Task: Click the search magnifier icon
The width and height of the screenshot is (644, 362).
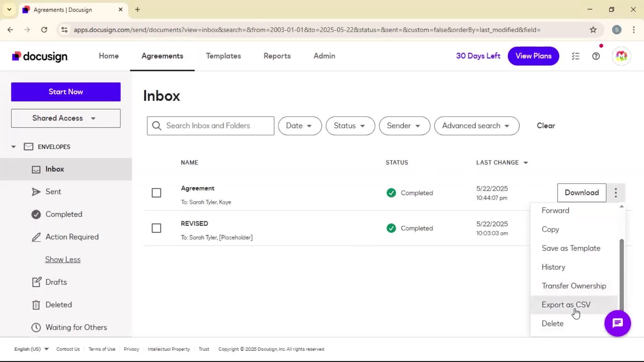Action: (157, 126)
